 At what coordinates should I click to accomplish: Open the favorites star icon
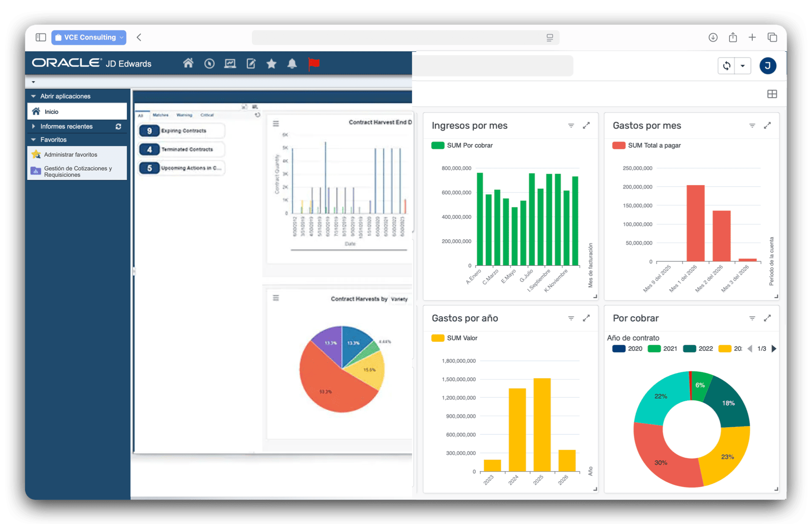(272, 64)
